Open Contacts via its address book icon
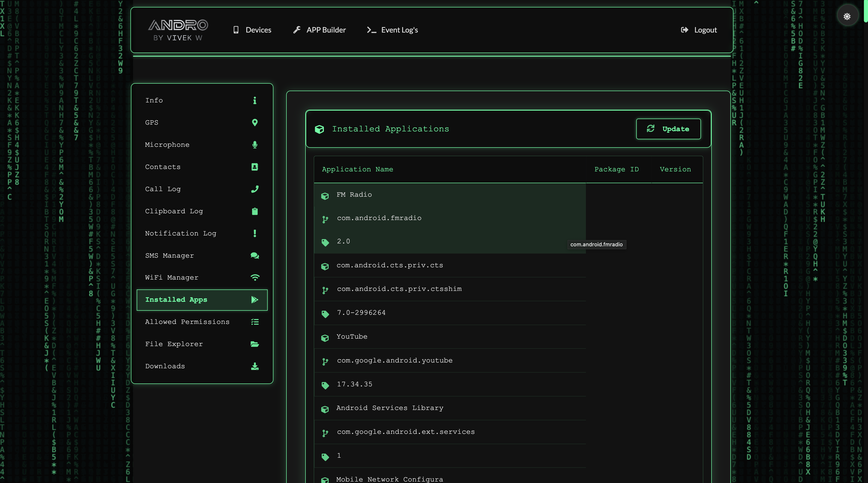The height and width of the screenshot is (483, 868). (x=255, y=167)
